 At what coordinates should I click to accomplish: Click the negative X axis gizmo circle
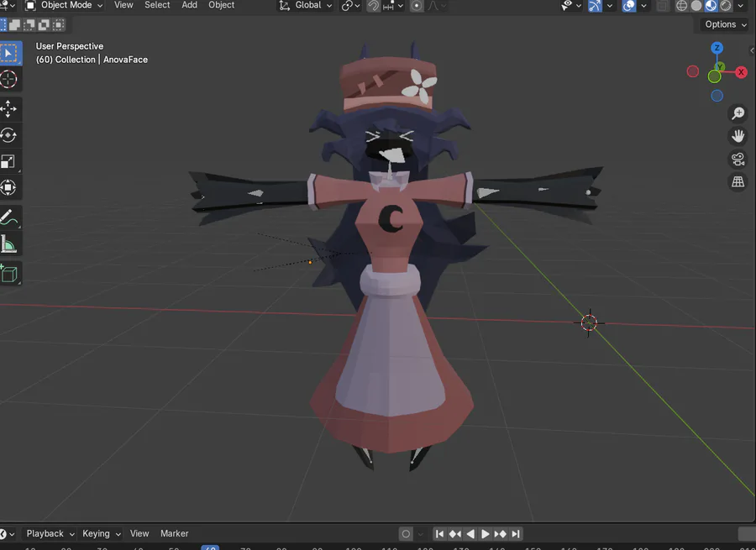coord(693,71)
